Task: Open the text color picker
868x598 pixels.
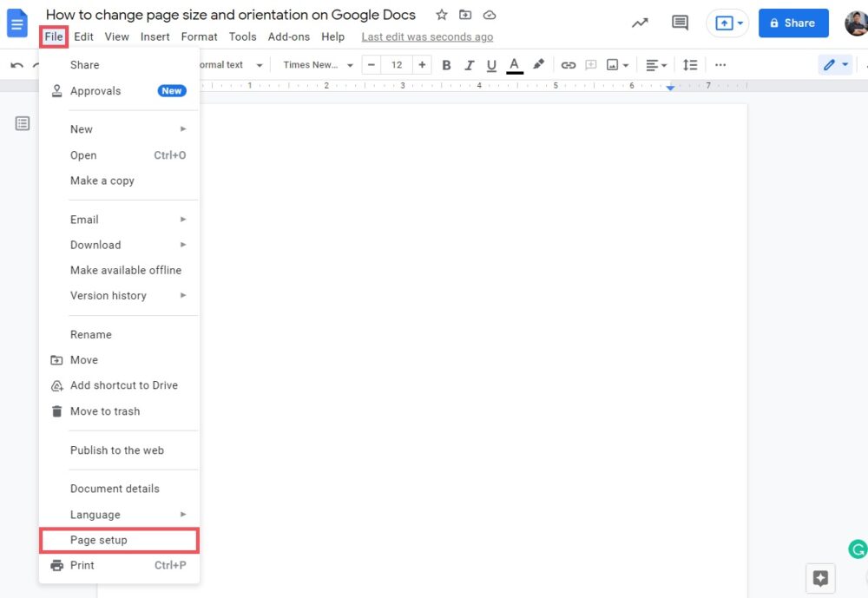Action: tap(515, 65)
